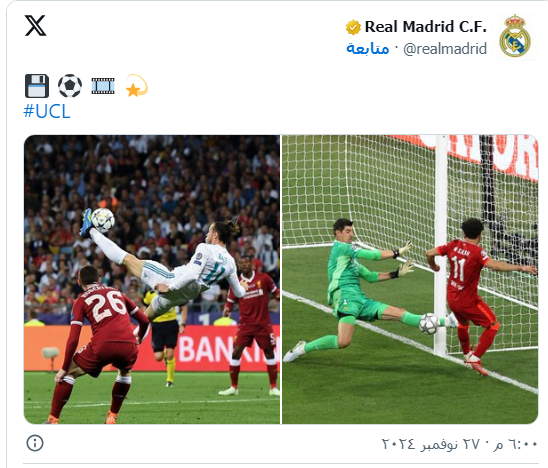Open the info circle icon
Image resolution: width=548 pixels, height=468 pixels.
coord(35,443)
